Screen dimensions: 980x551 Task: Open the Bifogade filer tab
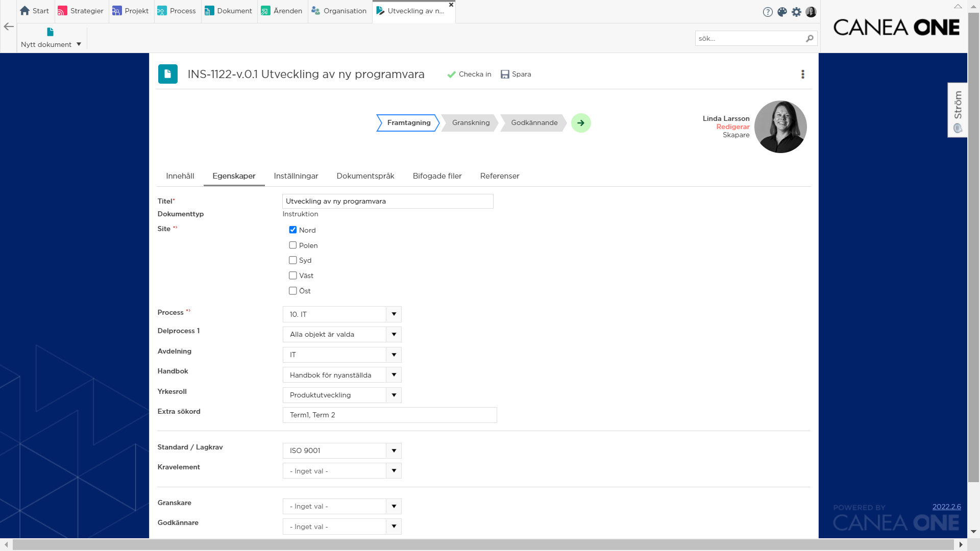[x=437, y=176]
